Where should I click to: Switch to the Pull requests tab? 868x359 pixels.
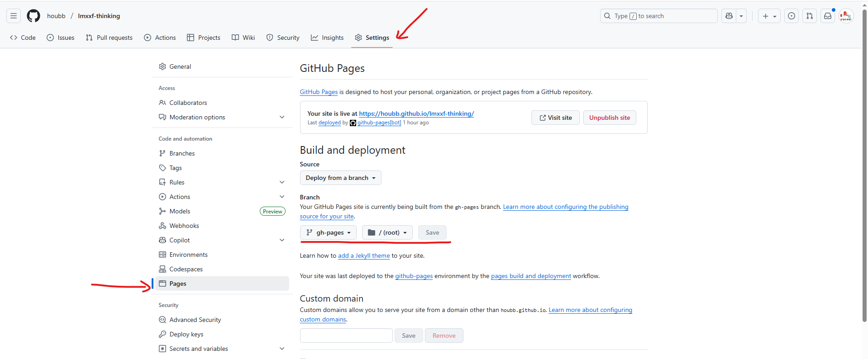point(109,38)
